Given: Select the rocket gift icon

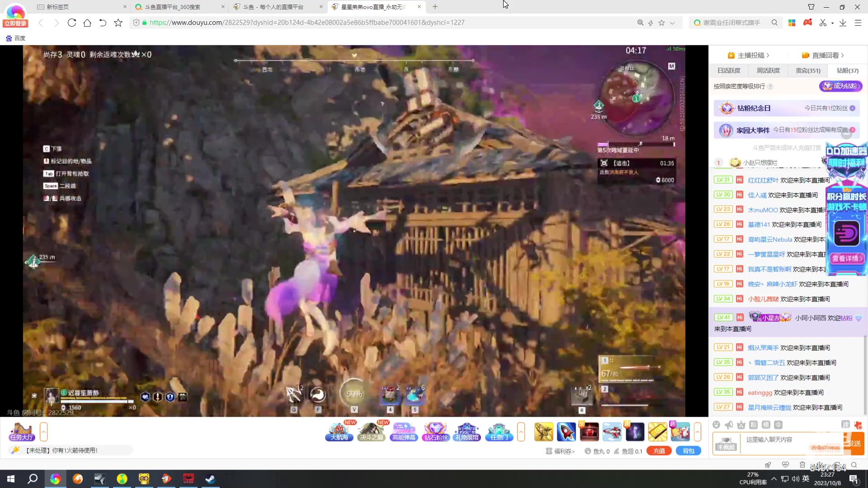Looking at the screenshot, I should (566, 432).
